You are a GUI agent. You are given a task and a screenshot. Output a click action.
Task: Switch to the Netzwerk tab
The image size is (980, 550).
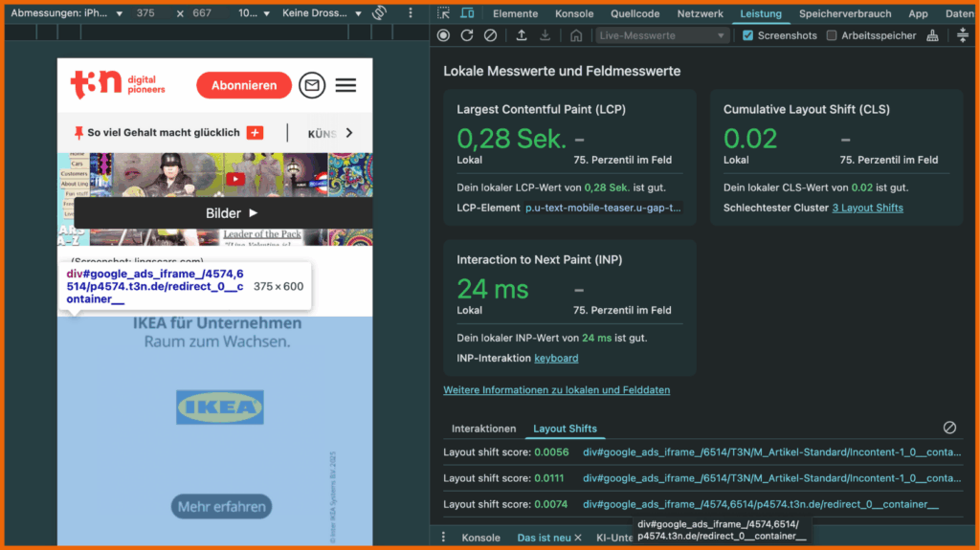[701, 14]
